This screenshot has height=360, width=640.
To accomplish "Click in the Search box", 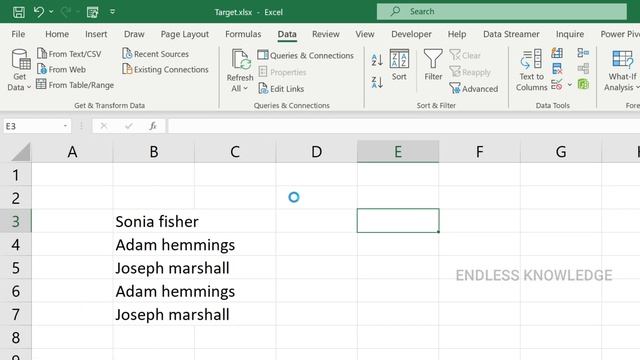I will point(502,11).
